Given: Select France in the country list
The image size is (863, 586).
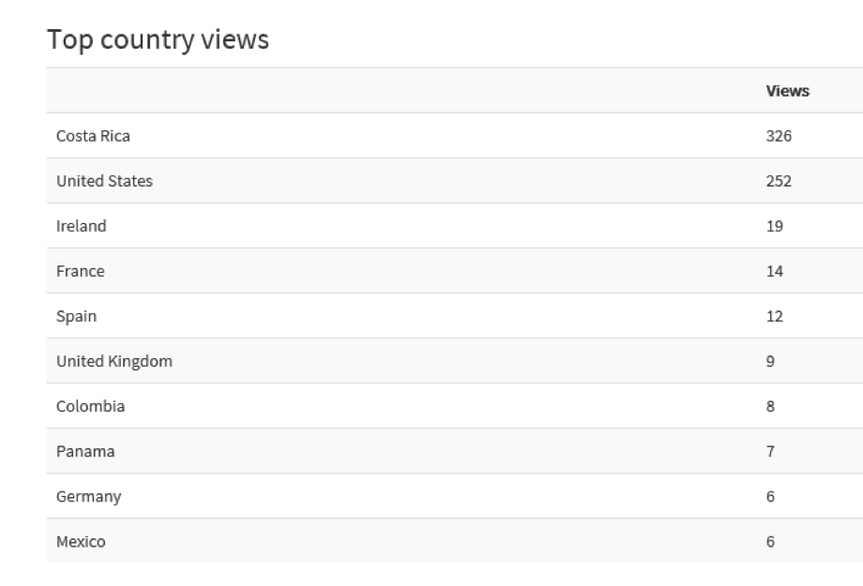Looking at the screenshot, I should (80, 271).
